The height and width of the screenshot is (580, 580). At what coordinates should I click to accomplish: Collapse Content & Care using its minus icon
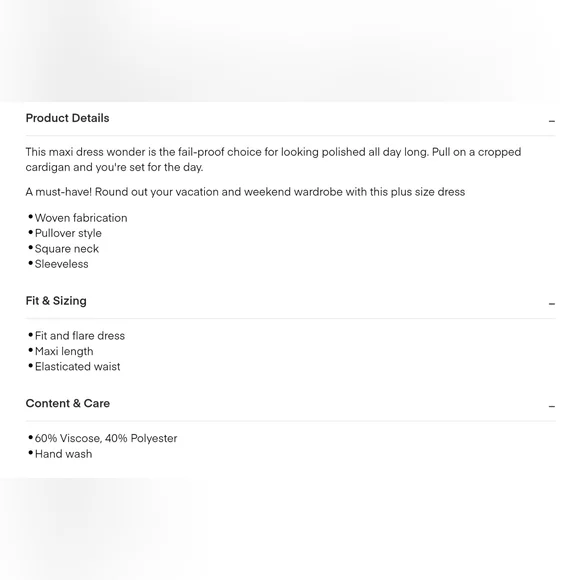pos(552,406)
